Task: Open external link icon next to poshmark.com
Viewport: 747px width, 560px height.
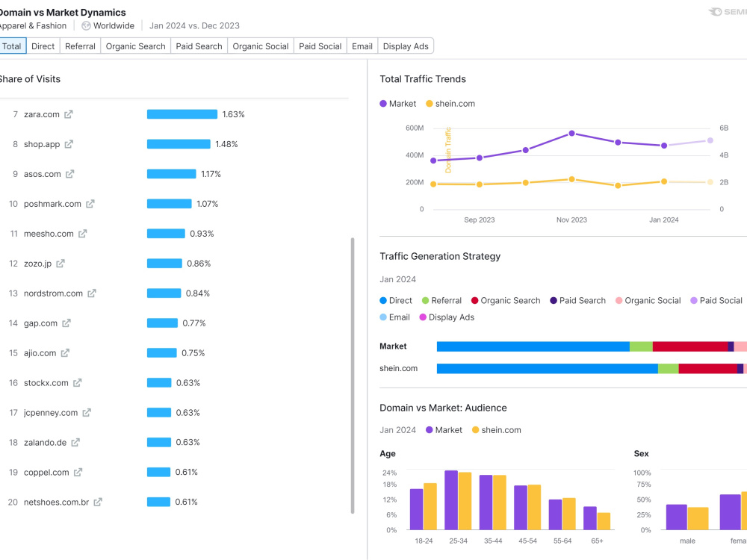Action: pos(90,204)
